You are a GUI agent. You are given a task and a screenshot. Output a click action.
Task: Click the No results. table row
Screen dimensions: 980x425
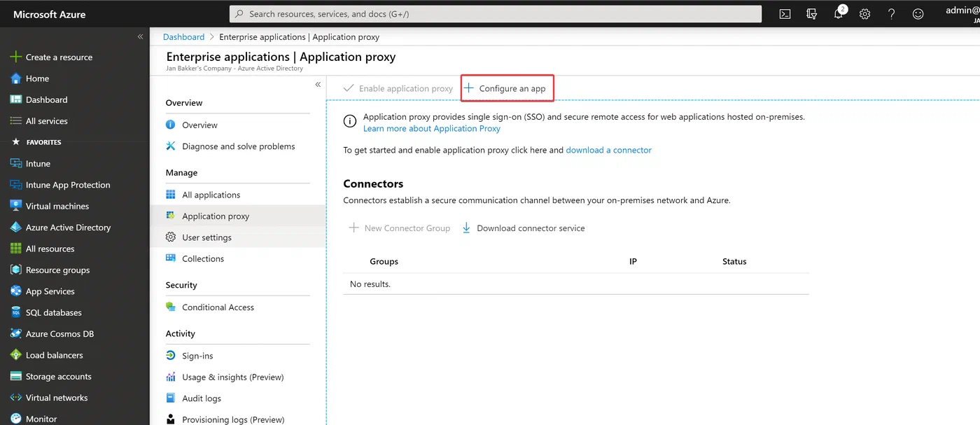pyautogui.click(x=576, y=284)
